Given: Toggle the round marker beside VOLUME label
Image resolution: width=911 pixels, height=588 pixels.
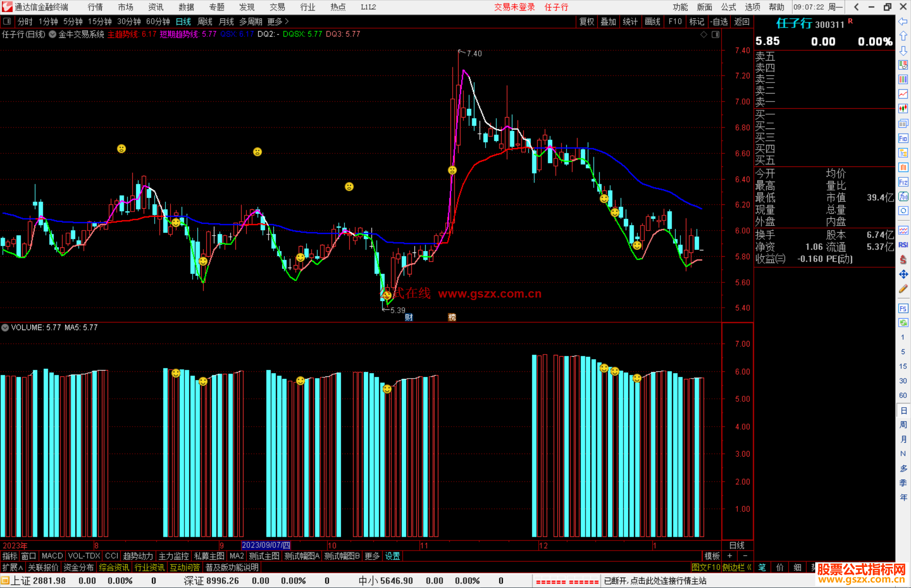Looking at the screenshot, I should pyautogui.click(x=5, y=328).
